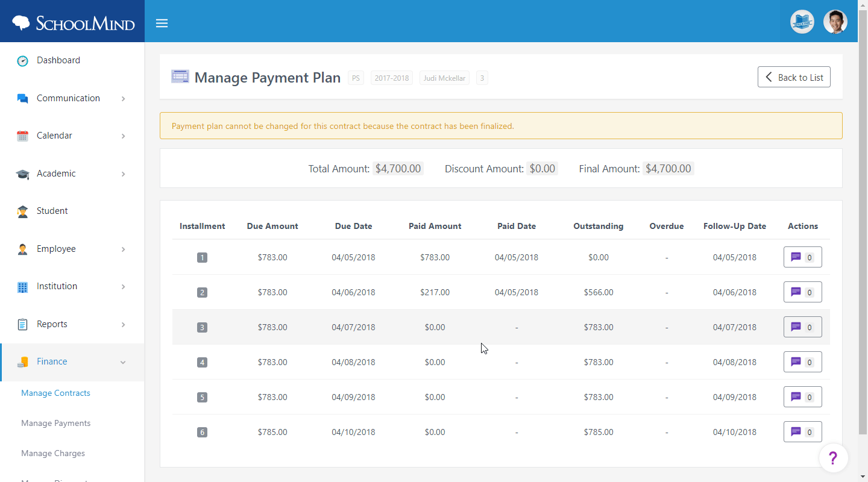Expand the Institution menu chevron
This screenshot has width=868, height=482.
(123, 287)
